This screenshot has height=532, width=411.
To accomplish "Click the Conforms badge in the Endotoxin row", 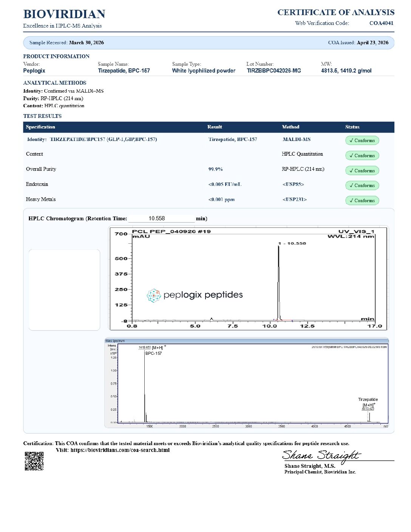I will (x=362, y=186).
